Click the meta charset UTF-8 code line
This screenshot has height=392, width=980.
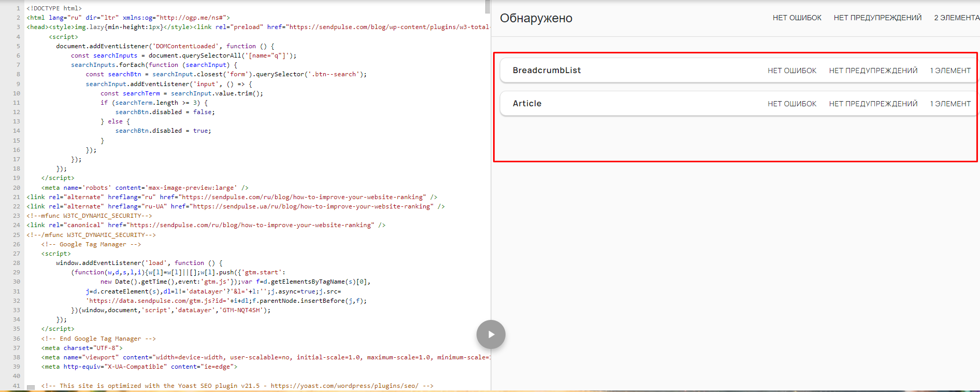(x=82, y=348)
